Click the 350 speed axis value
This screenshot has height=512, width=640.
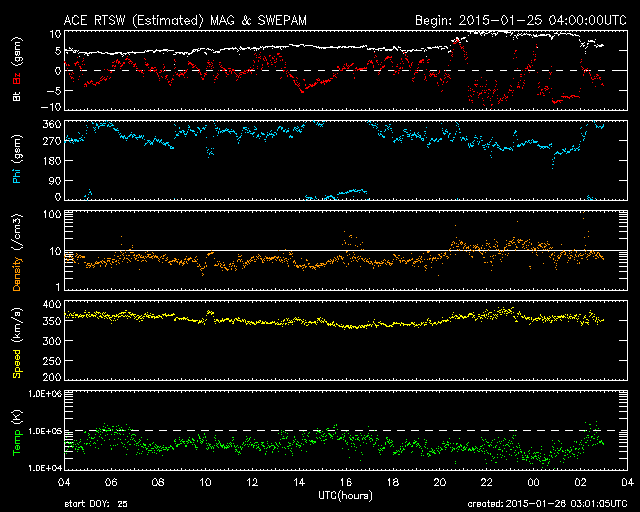(x=52, y=321)
